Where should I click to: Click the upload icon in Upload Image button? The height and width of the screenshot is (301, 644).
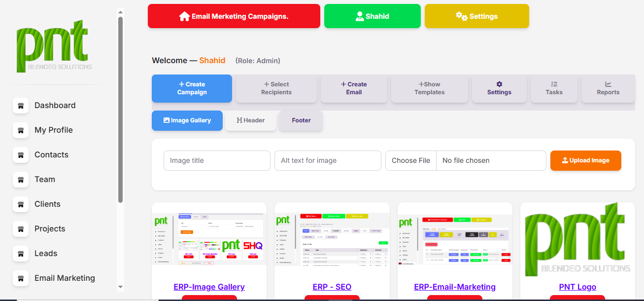click(565, 160)
